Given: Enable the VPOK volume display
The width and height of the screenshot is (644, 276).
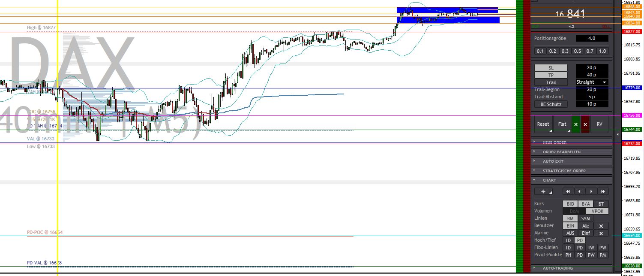Looking at the screenshot, I should 598,211.
